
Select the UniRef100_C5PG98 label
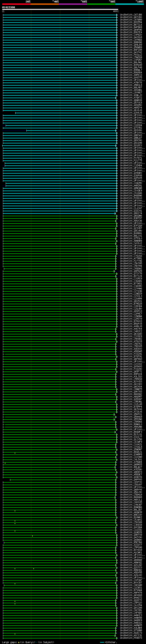(131, 548)
